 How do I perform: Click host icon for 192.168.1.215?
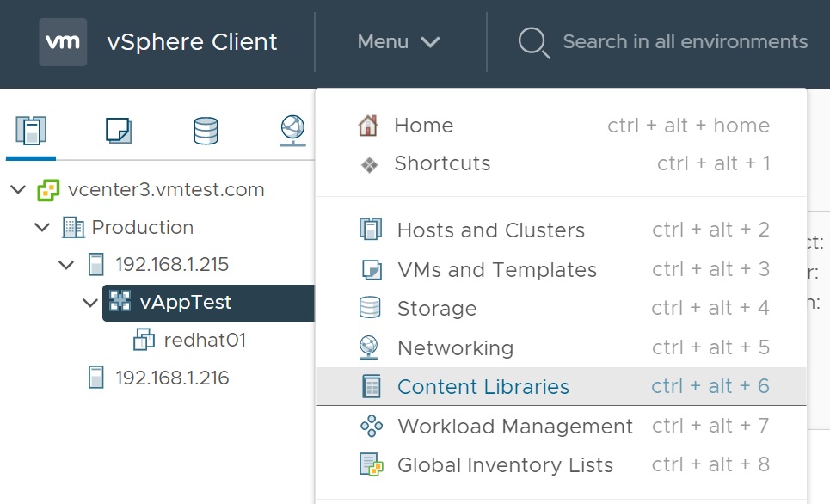coord(95,264)
